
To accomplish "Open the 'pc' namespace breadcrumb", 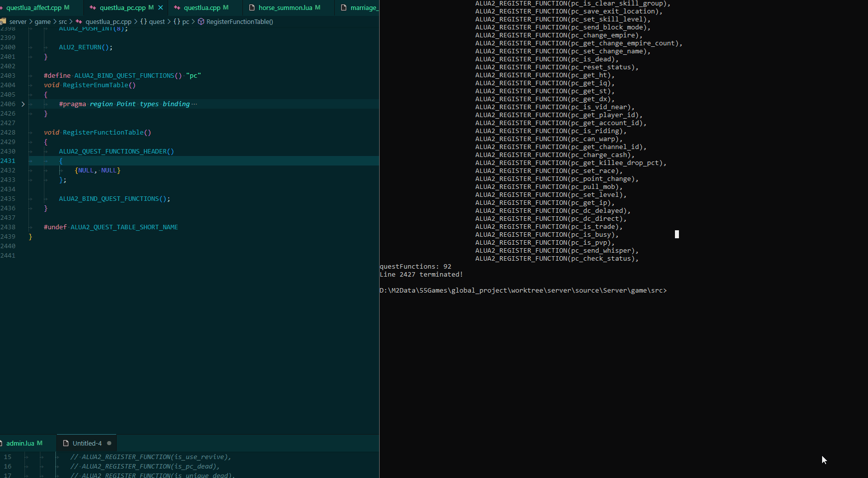I will 186,21.
